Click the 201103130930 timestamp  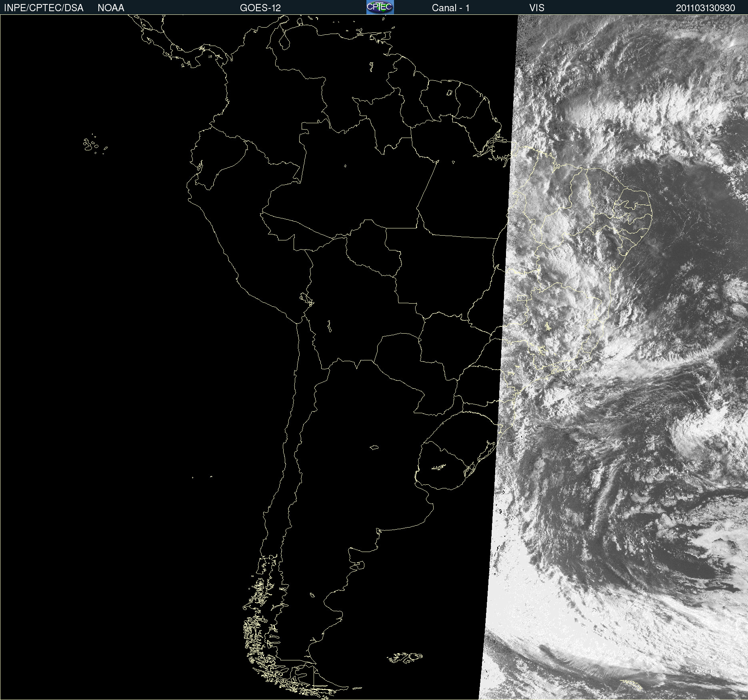click(706, 8)
